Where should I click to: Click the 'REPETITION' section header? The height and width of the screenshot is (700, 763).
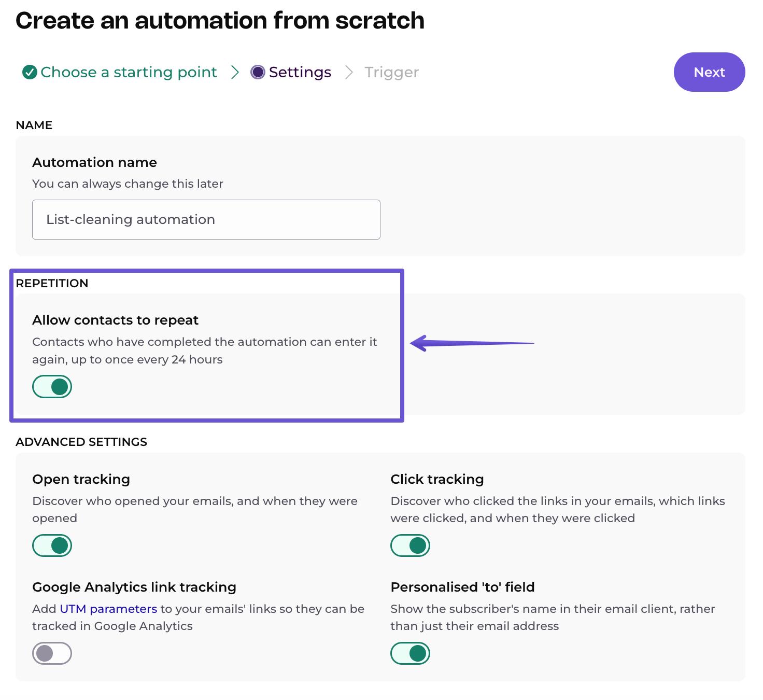52,283
